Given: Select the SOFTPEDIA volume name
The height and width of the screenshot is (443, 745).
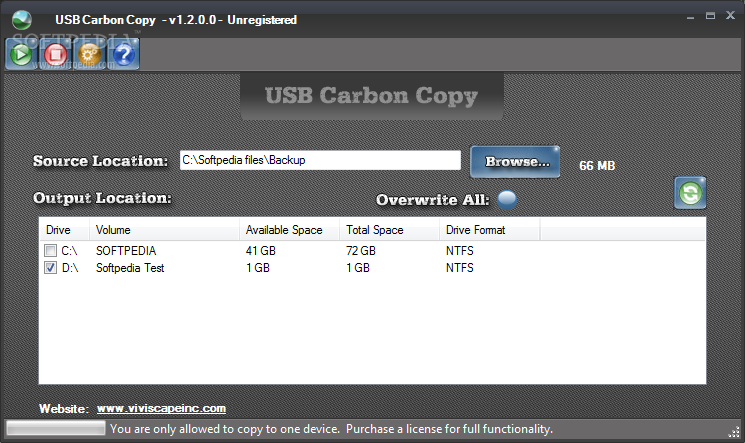Looking at the screenshot, I should [126, 250].
